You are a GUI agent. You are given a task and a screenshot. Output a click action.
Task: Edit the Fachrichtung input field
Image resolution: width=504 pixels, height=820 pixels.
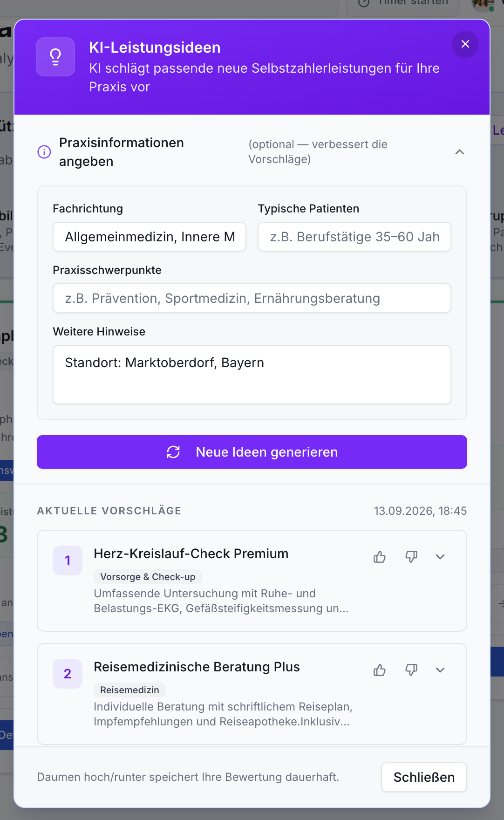pyautogui.click(x=149, y=237)
